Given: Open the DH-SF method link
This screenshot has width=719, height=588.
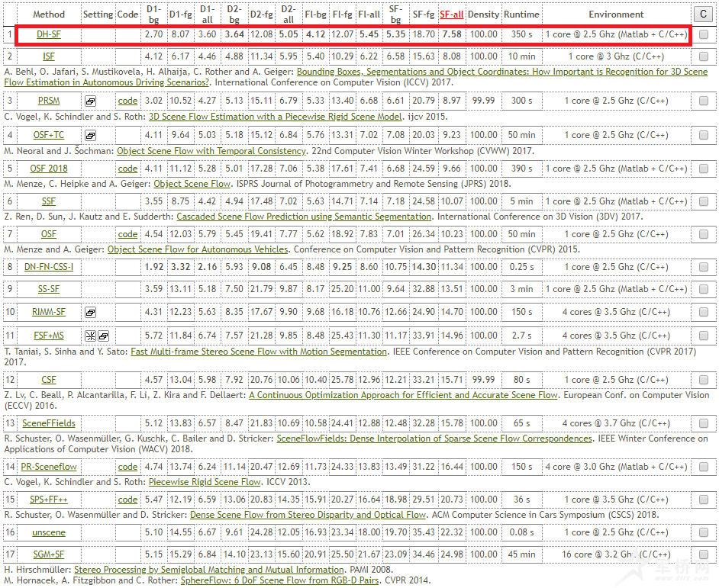Looking at the screenshot, I should [49, 35].
